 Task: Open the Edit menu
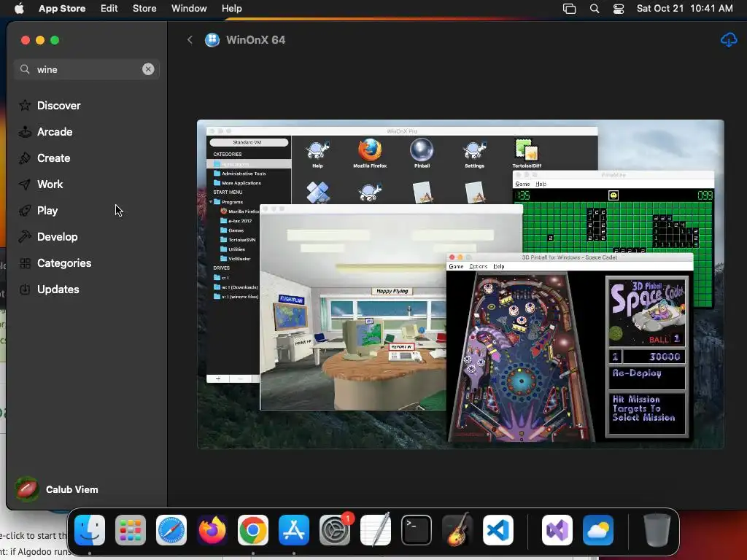pyautogui.click(x=109, y=8)
